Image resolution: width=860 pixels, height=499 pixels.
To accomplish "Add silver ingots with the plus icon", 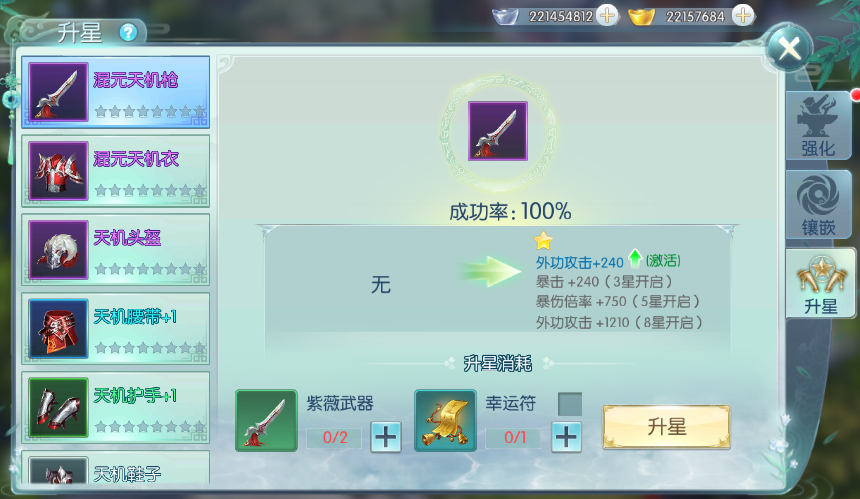I will point(607,15).
